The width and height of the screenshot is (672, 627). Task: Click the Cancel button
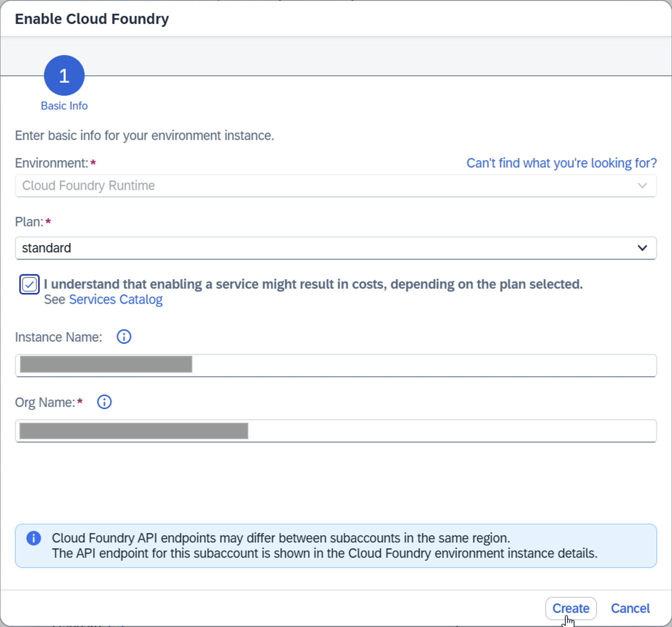631,609
